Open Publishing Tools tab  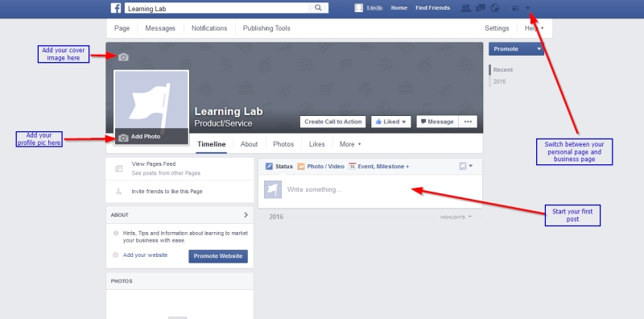coord(266,28)
